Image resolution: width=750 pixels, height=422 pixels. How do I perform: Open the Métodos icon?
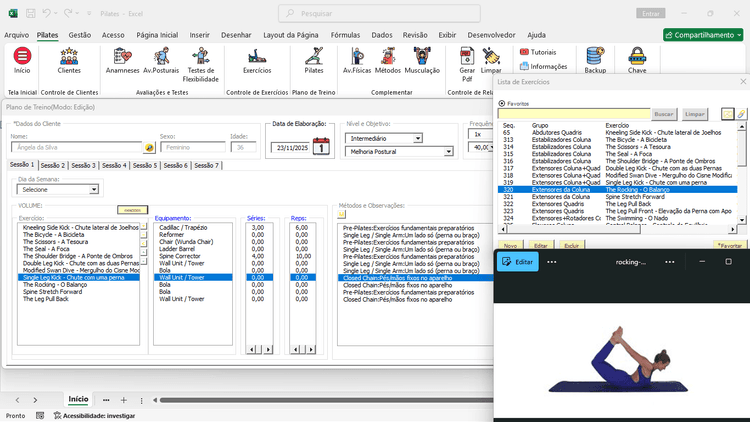(x=387, y=61)
